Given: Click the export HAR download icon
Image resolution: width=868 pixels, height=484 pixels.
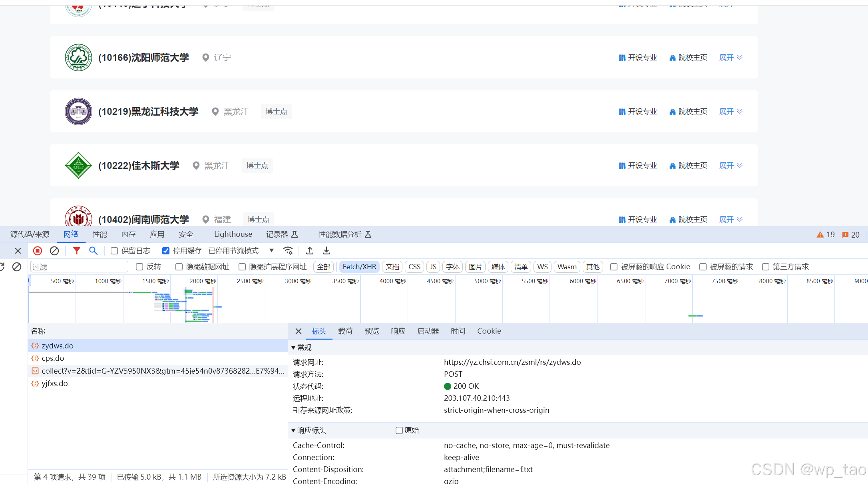Looking at the screenshot, I should tap(326, 251).
